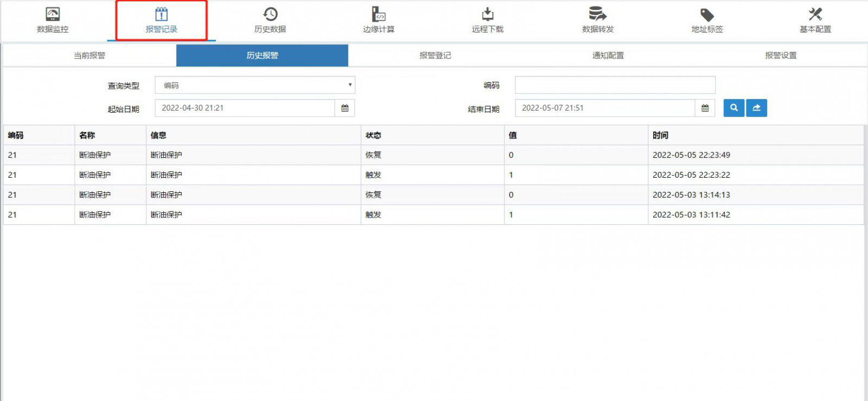
Task: Open the 远程下载 remote download icon
Action: tap(488, 15)
